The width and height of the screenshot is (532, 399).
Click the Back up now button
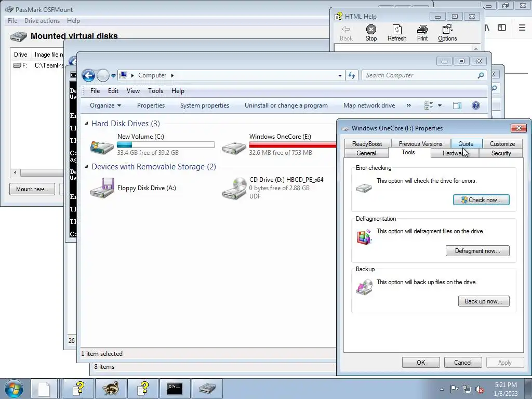pos(484,301)
